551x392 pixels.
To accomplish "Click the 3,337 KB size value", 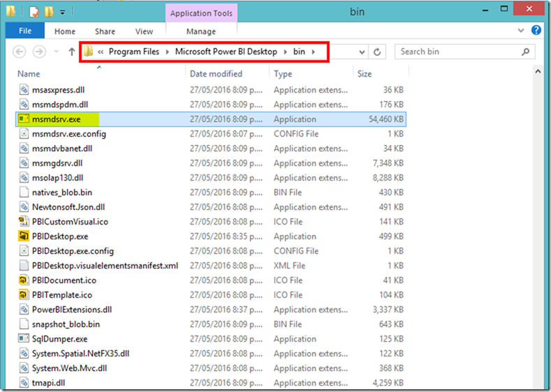I will (x=388, y=310).
